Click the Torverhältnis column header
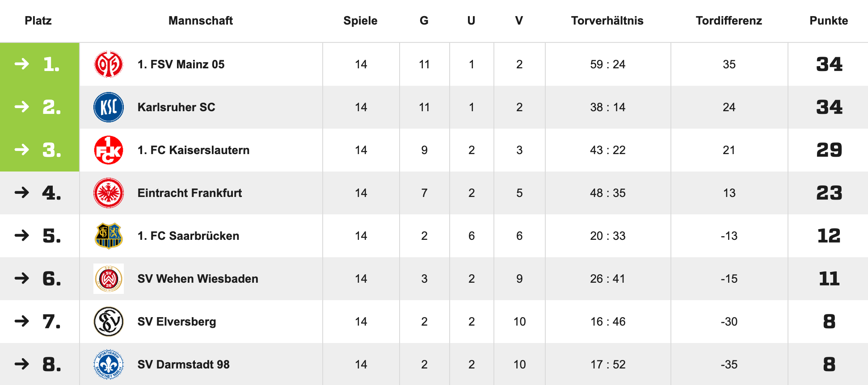 [607, 21]
